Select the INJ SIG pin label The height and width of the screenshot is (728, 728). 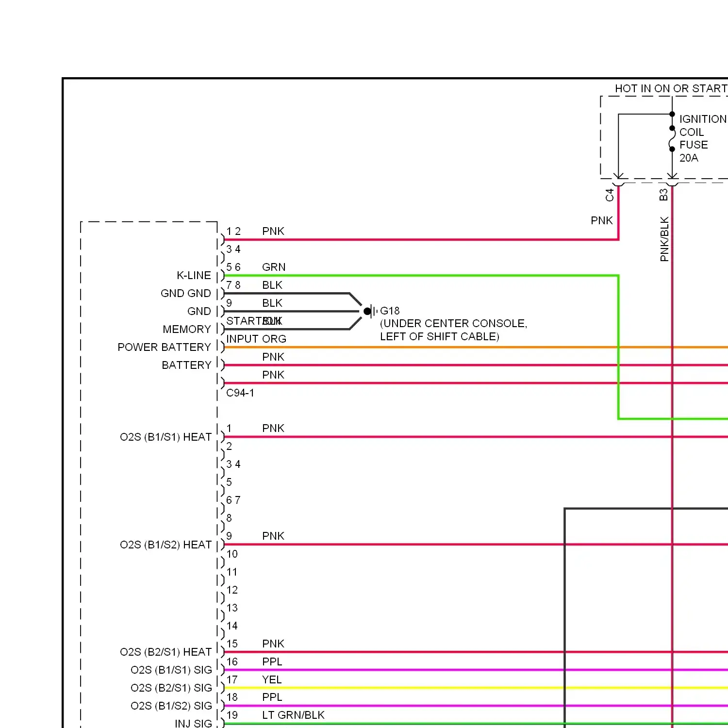(194, 723)
